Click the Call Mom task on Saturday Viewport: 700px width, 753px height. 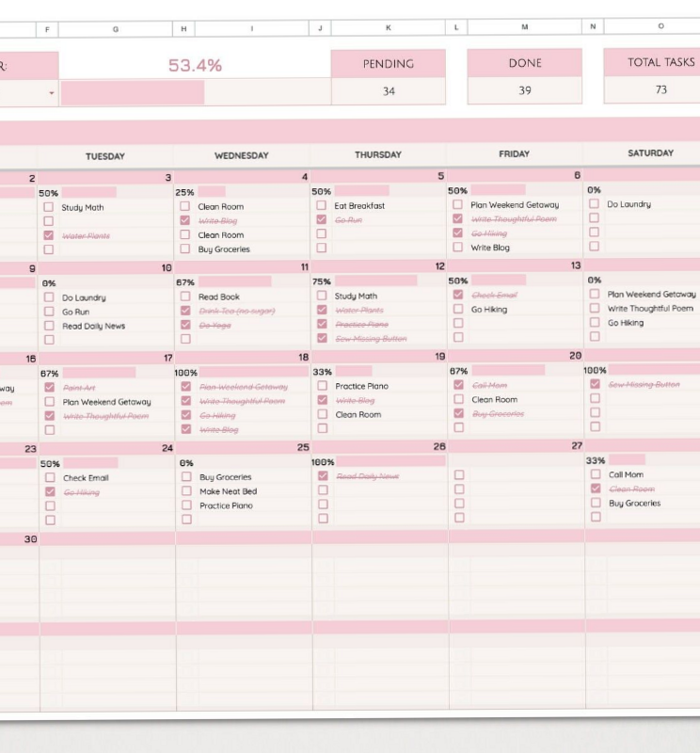click(x=626, y=474)
